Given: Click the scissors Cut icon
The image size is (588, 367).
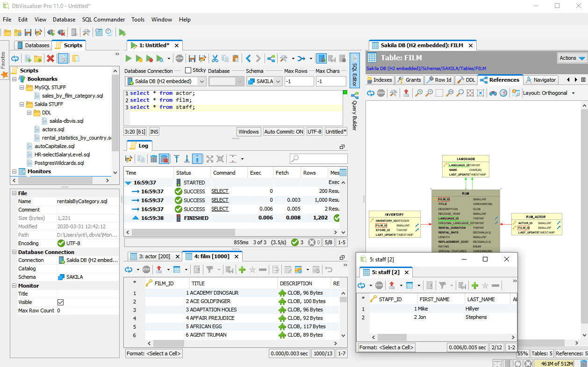Looking at the screenshot, I should (215, 58).
